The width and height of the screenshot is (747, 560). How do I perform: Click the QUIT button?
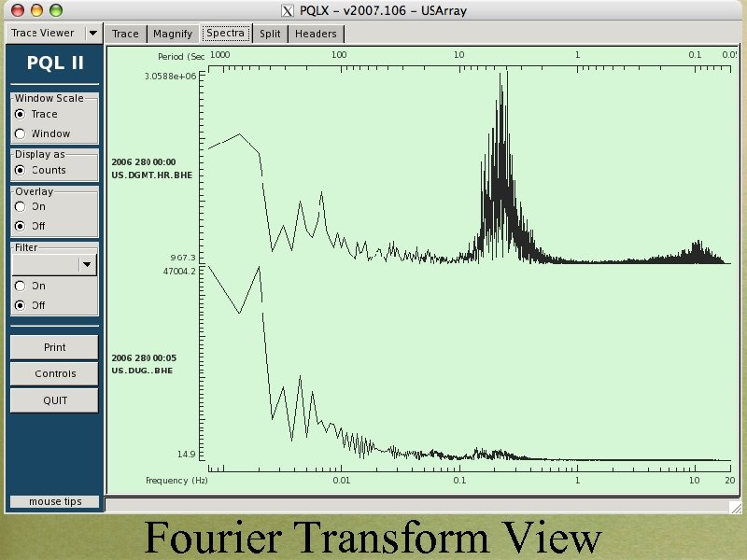click(x=53, y=400)
